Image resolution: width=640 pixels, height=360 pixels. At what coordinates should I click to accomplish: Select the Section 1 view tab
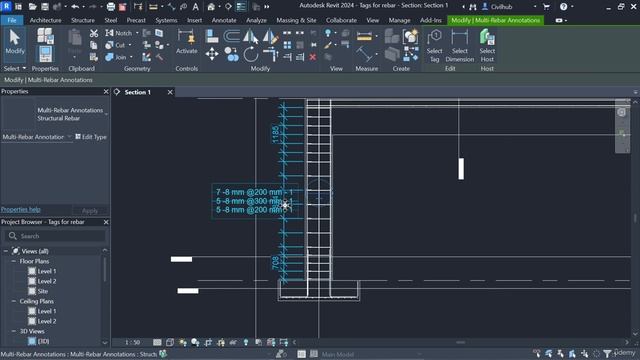(x=138, y=92)
